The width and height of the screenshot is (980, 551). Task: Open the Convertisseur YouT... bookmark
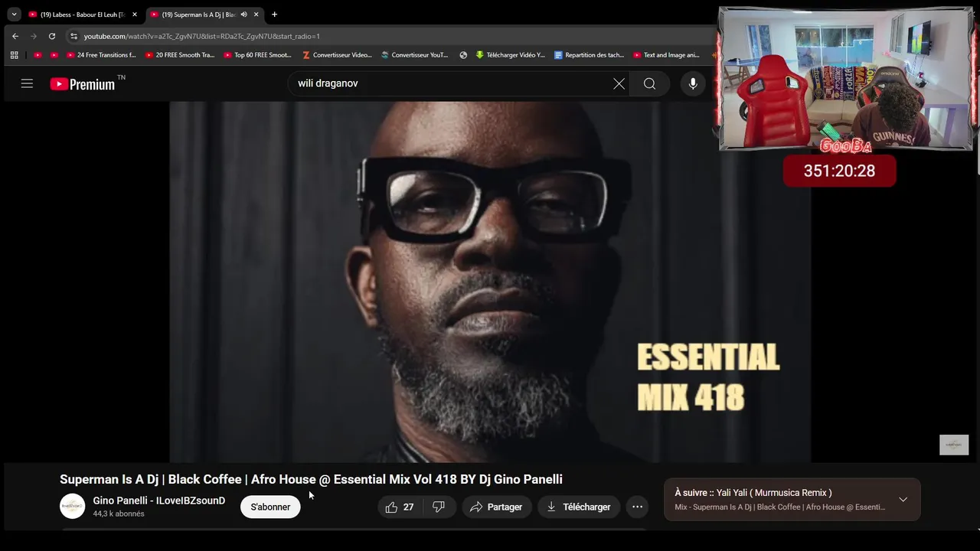(x=415, y=55)
